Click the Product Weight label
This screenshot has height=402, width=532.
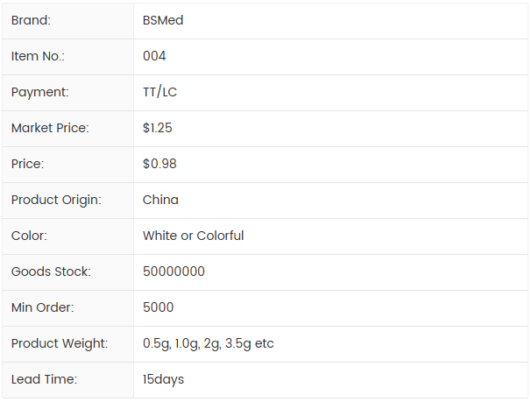[x=60, y=343]
